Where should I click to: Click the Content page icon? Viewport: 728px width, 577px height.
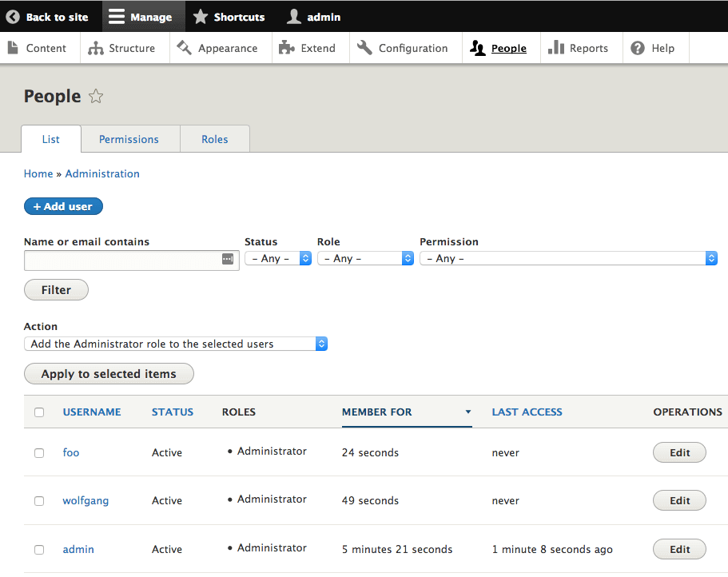click(13, 47)
